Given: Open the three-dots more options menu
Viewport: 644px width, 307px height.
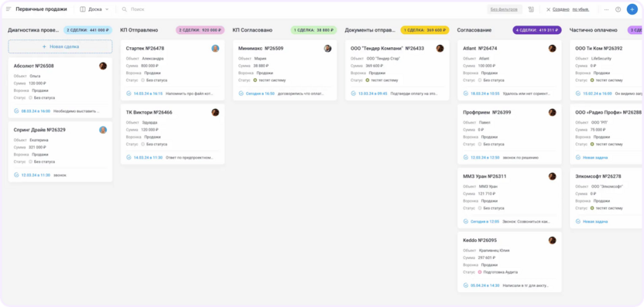Looking at the screenshot, I should pos(606,9).
